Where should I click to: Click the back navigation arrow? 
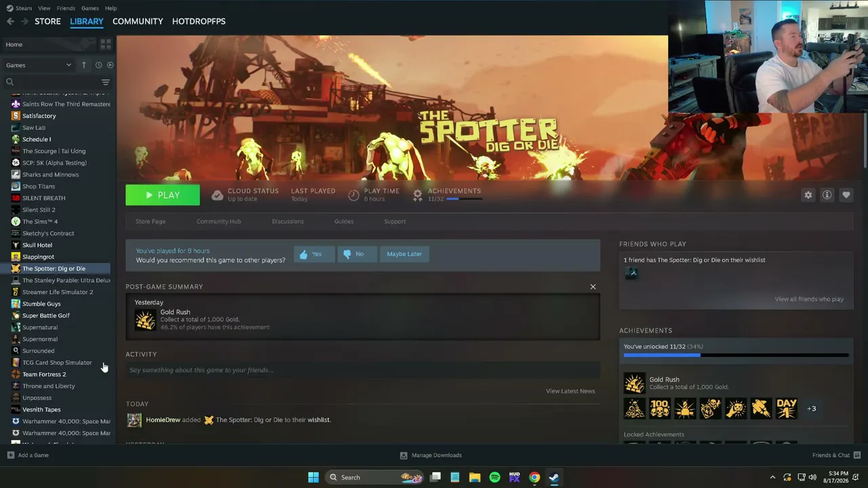pyautogui.click(x=10, y=22)
